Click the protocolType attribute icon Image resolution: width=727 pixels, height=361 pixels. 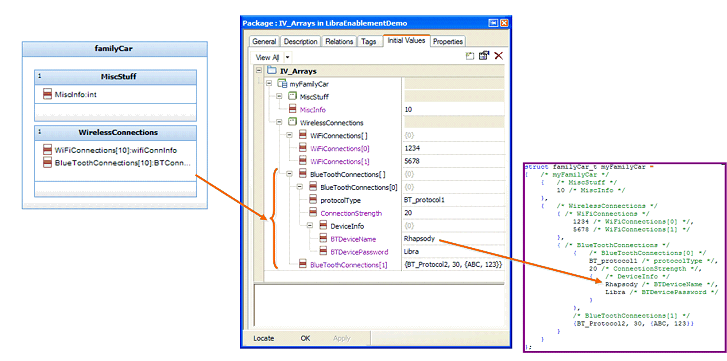pyautogui.click(x=313, y=200)
